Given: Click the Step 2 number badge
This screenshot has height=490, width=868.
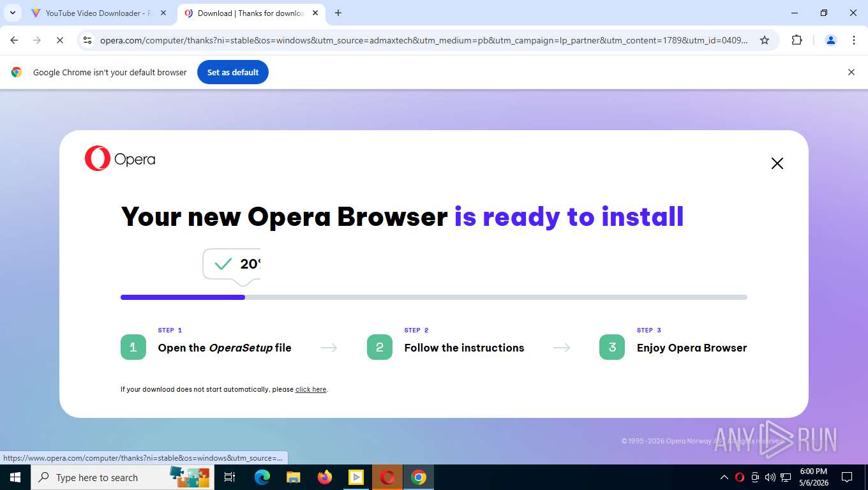Looking at the screenshot, I should click(x=380, y=347).
